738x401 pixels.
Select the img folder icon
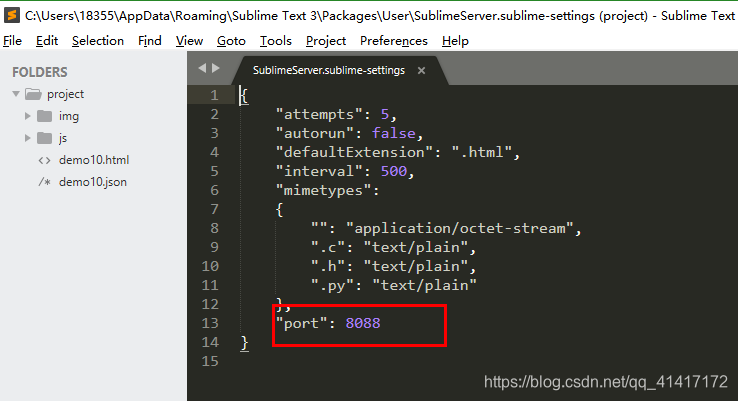44,116
